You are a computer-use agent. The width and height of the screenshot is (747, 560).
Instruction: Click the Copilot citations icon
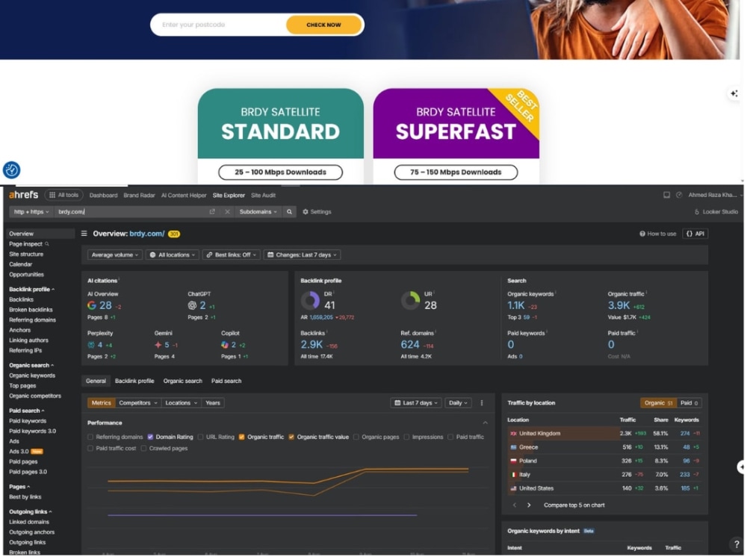(x=224, y=345)
